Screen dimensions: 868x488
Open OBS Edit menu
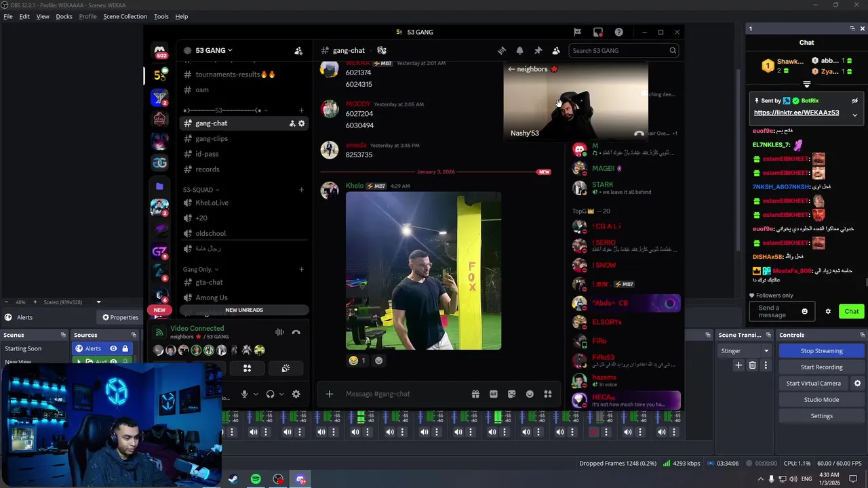[x=24, y=16]
